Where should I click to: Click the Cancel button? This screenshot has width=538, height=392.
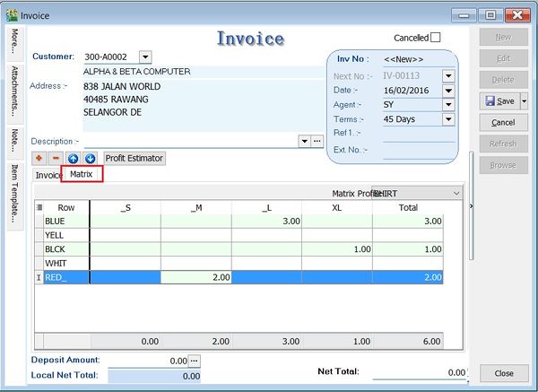point(503,123)
